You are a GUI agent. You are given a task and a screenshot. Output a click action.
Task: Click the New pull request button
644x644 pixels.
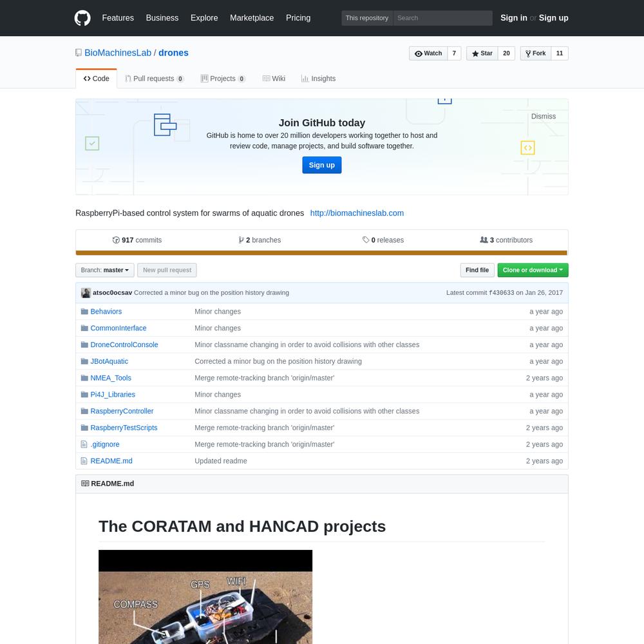point(167,270)
